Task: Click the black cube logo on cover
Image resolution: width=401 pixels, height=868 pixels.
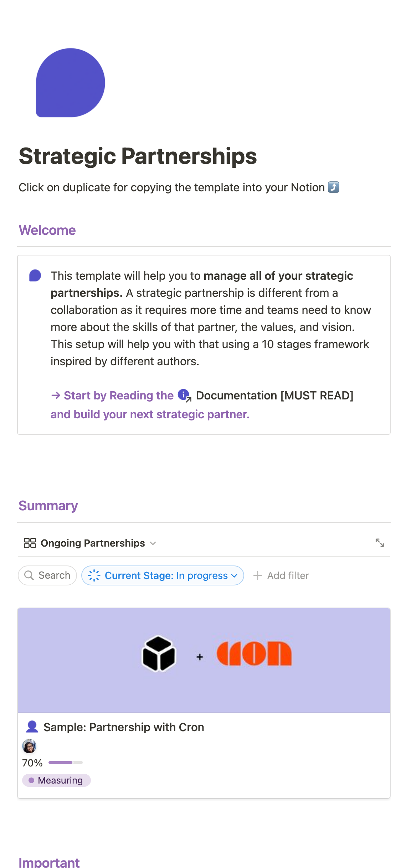Action: coord(159,653)
